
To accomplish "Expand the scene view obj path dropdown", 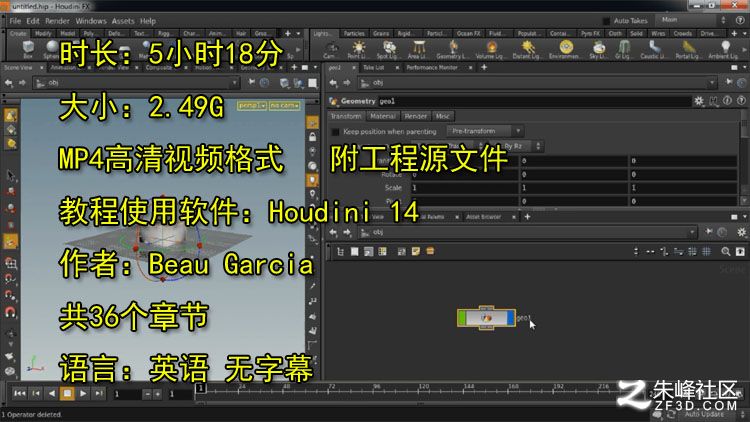I will click(234, 83).
